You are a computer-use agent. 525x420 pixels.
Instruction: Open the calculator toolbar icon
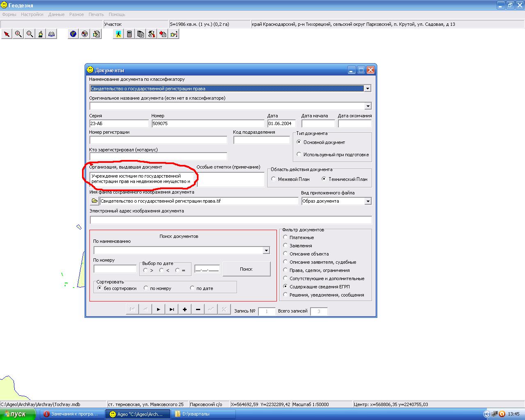(129, 34)
